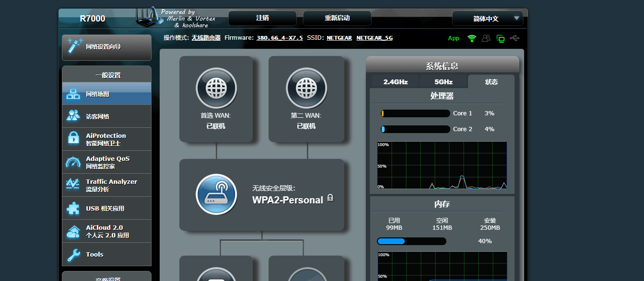The height and width of the screenshot is (281, 644).
Task: Click the USB applications puzzle icon
Action: 73,208
